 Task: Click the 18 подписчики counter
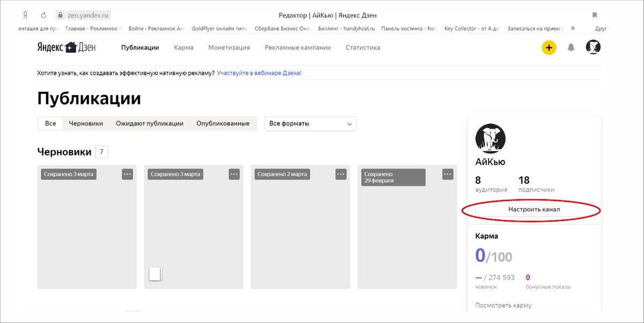pyautogui.click(x=536, y=184)
